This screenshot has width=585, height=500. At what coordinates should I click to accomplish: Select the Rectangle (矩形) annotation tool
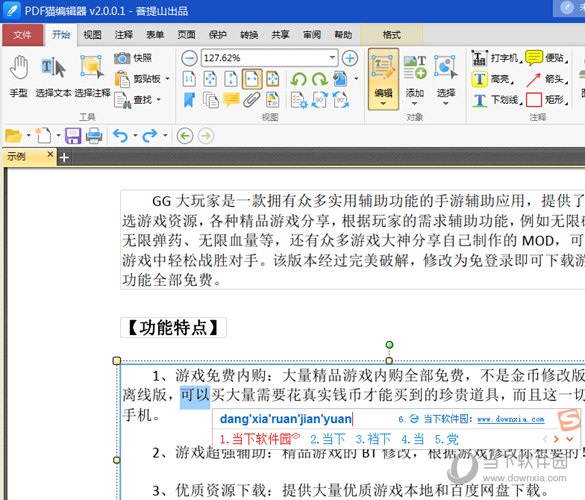(x=547, y=100)
